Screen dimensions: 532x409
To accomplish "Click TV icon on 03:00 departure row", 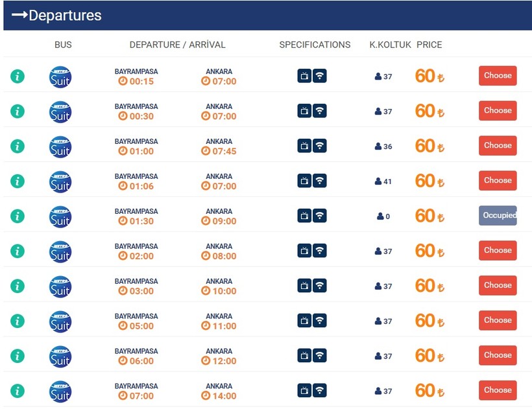I will point(304,286).
